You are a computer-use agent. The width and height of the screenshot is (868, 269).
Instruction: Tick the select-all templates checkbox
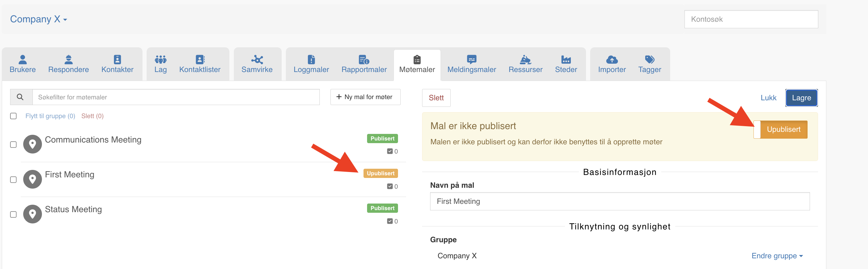pos(13,116)
